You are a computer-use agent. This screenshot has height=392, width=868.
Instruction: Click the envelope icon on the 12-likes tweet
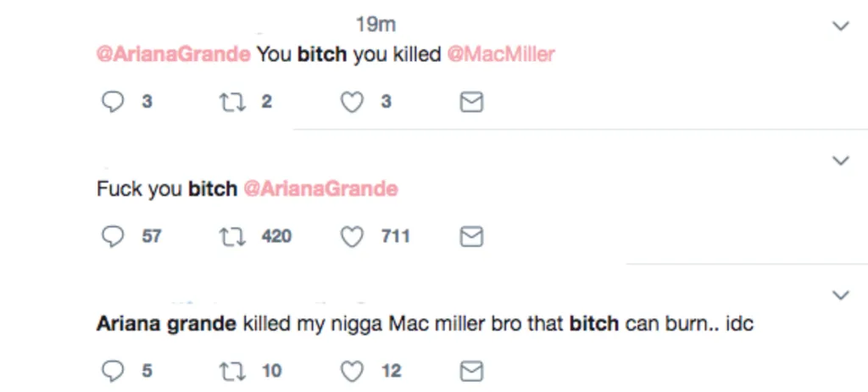(x=471, y=371)
